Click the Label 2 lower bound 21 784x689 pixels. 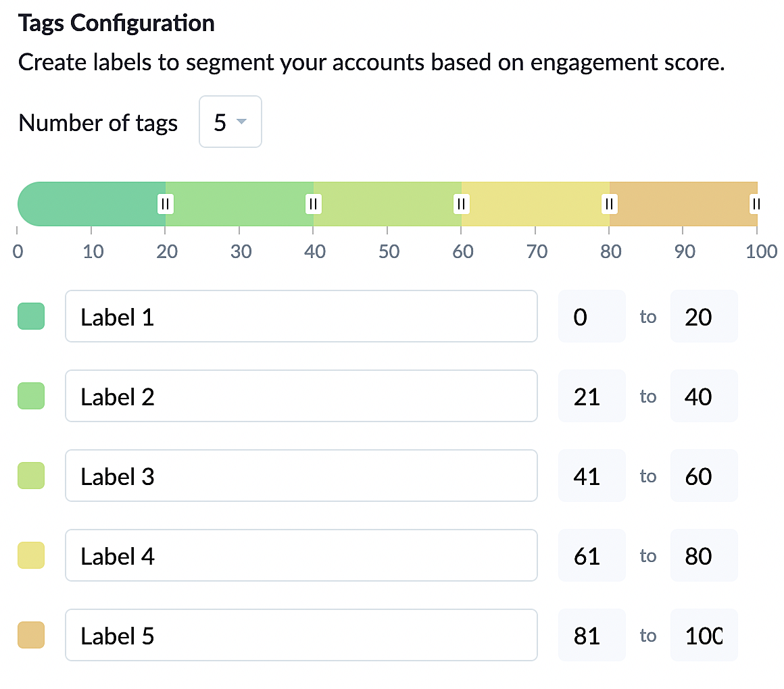click(x=591, y=396)
